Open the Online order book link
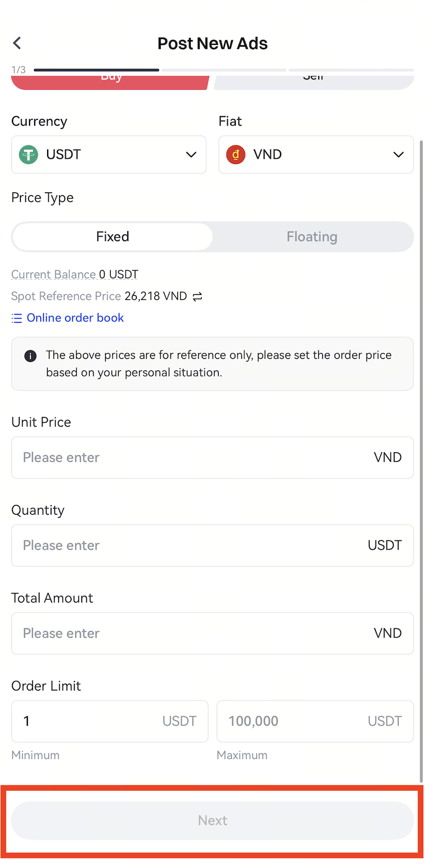425x868 pixels. click(x=75, y=318)
